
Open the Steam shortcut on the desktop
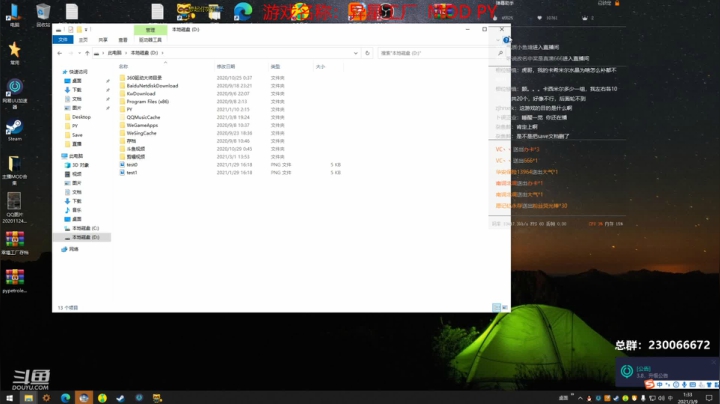[14, 129]
